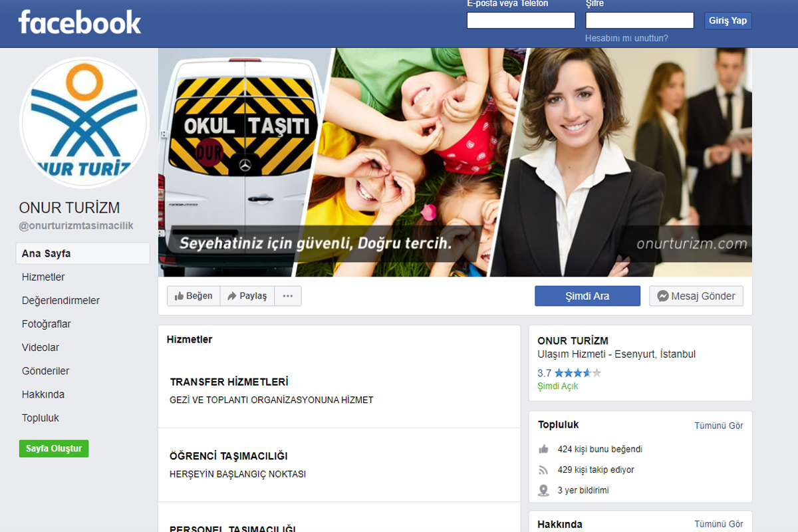
Task: Click the email or phone input field
Action: pos(521,21)
